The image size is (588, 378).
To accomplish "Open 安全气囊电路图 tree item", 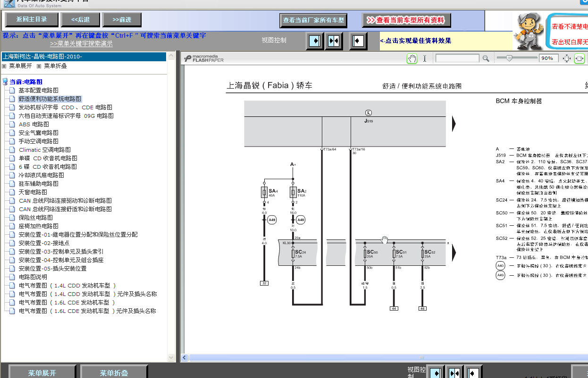I will [39, 133].
